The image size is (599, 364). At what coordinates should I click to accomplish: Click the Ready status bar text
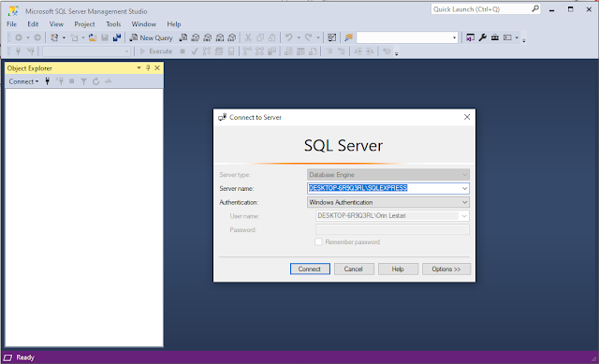pyautogui.click(x=25, y=357)
